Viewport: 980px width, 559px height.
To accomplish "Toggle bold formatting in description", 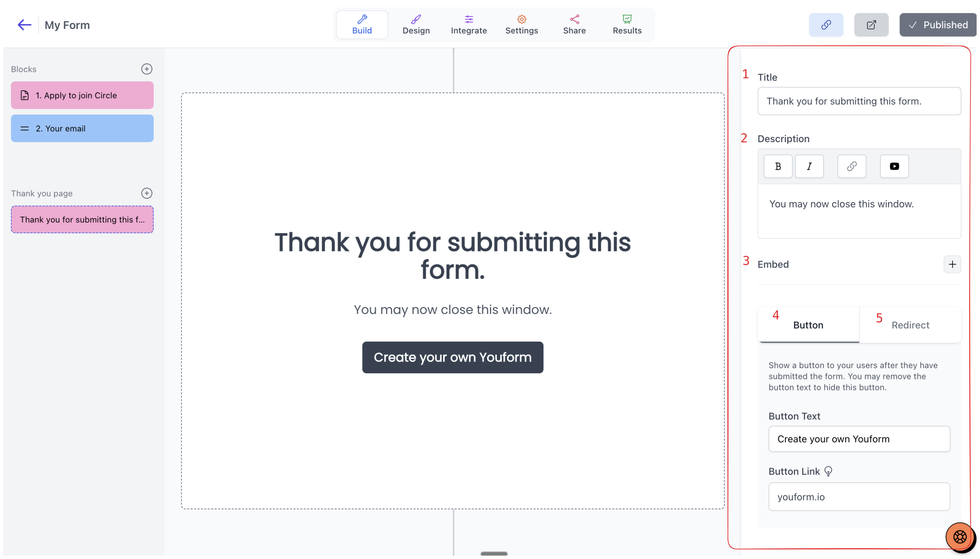I will click(778, 166).
